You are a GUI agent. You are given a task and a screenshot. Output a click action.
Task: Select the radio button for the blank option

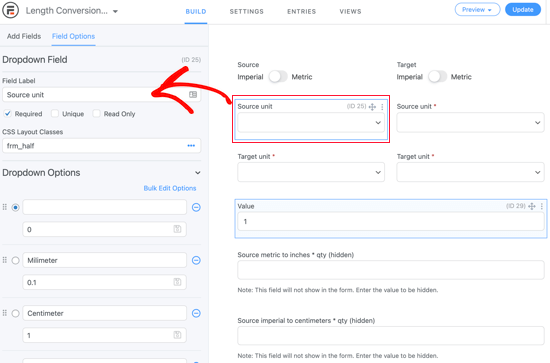(x=15, y=207)
